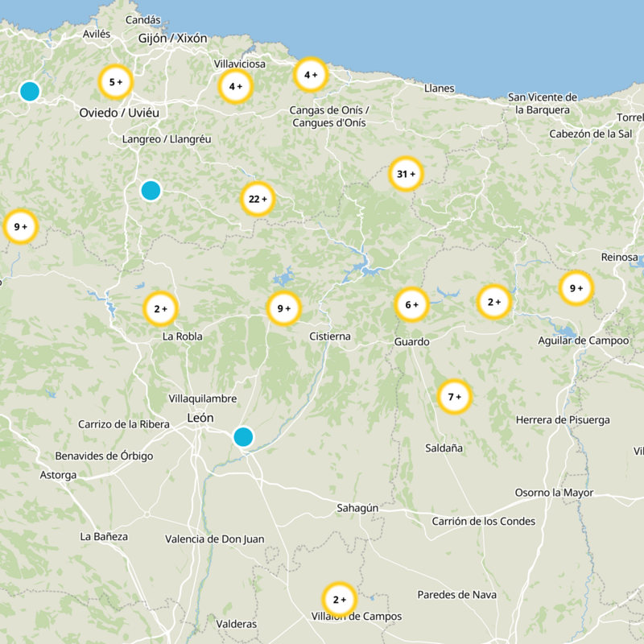Click the Avilés label
This screenshot has width=644, height=644.
[x=97, y=34]
